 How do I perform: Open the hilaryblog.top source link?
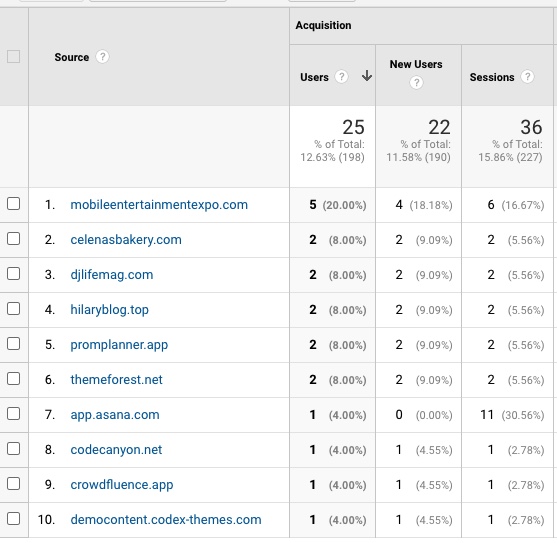[109, 310]
